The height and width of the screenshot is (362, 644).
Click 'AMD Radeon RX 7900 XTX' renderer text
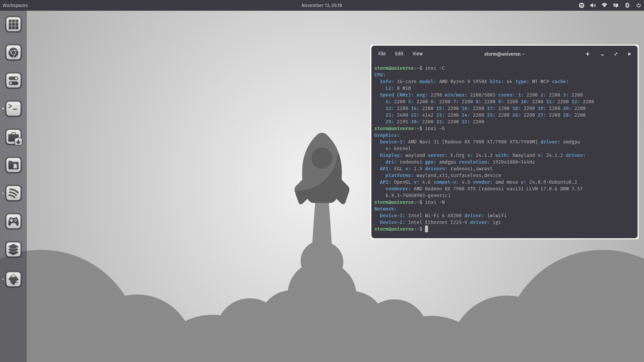pyautogui.click(x=445, y=189)
